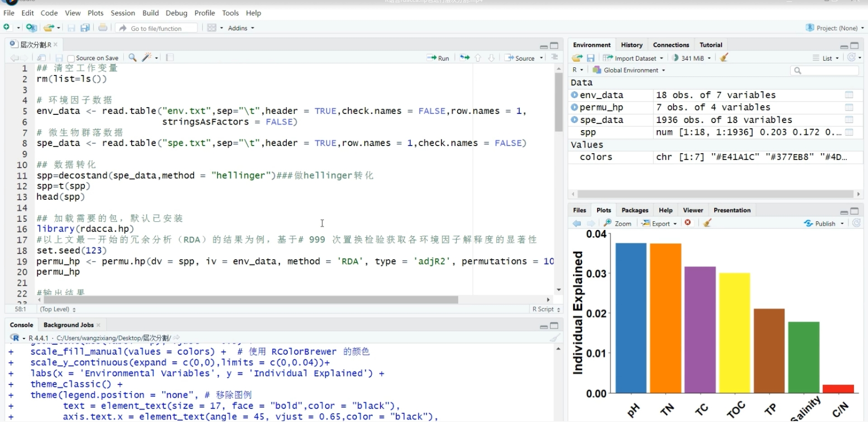Click the Publish button
Viewport: 868px width, 422px height.
click(820, 223)
